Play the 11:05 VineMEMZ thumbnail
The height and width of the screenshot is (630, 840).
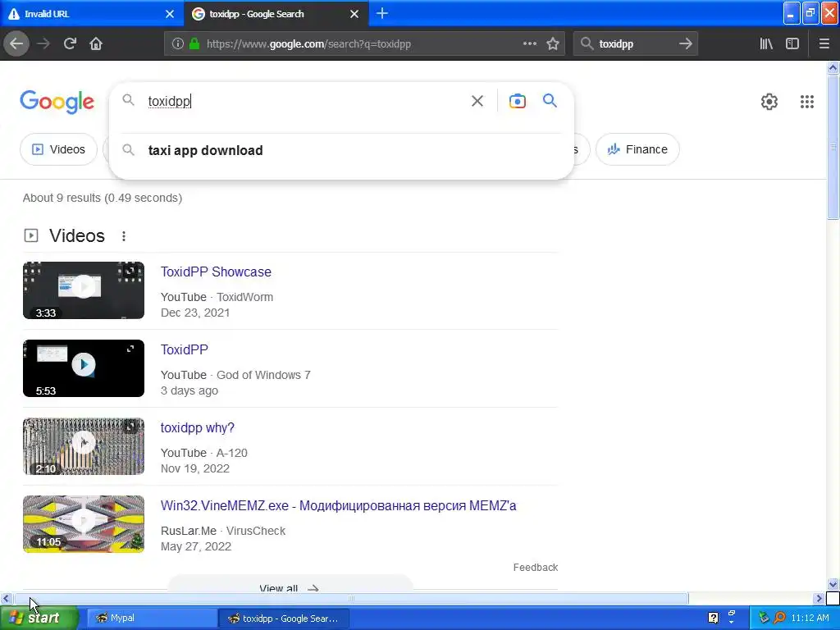84,524
